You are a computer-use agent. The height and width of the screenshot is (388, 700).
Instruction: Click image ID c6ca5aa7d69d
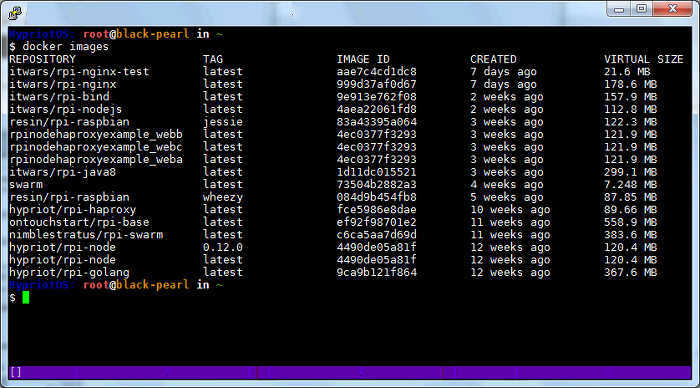coord(376,234)
